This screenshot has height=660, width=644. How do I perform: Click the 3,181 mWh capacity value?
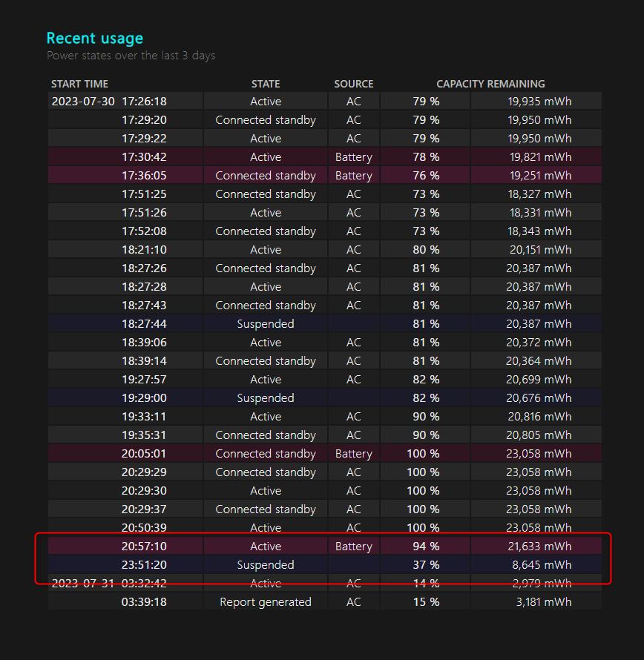pos(542,602)
